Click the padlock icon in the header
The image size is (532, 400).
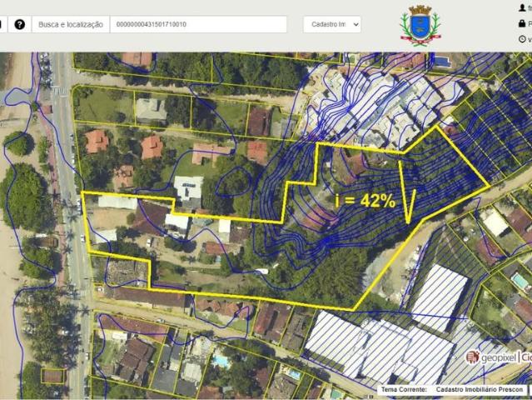pos(522,23)
